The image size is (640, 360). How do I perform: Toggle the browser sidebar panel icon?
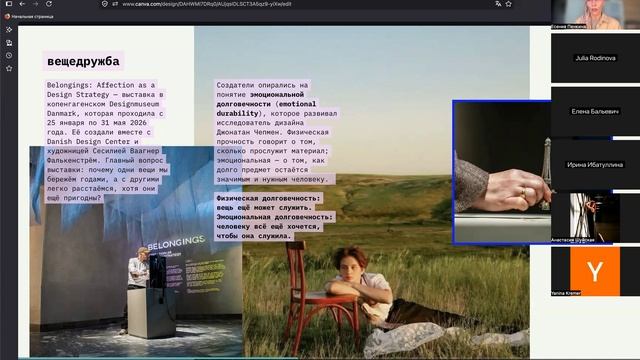[x=9, y=4]
